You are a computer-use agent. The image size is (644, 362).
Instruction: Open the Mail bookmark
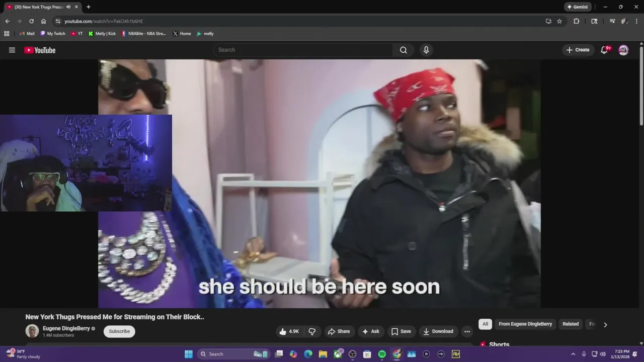click(x=27, y=34)
